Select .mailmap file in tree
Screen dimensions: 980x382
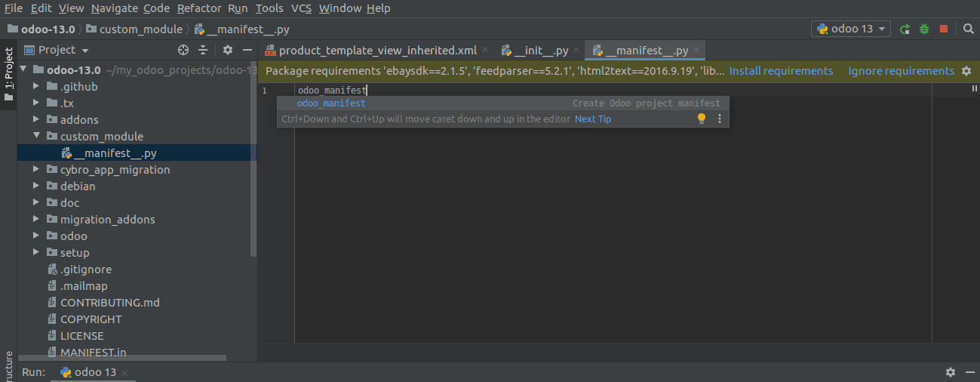tap(77, 286)
